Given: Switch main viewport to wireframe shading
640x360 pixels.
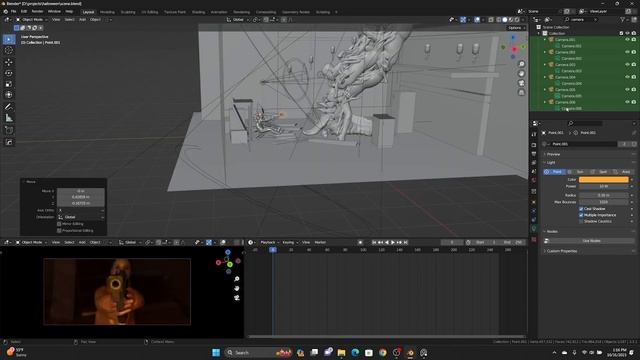Looking at the screenshot, I should tap(498, 20).
